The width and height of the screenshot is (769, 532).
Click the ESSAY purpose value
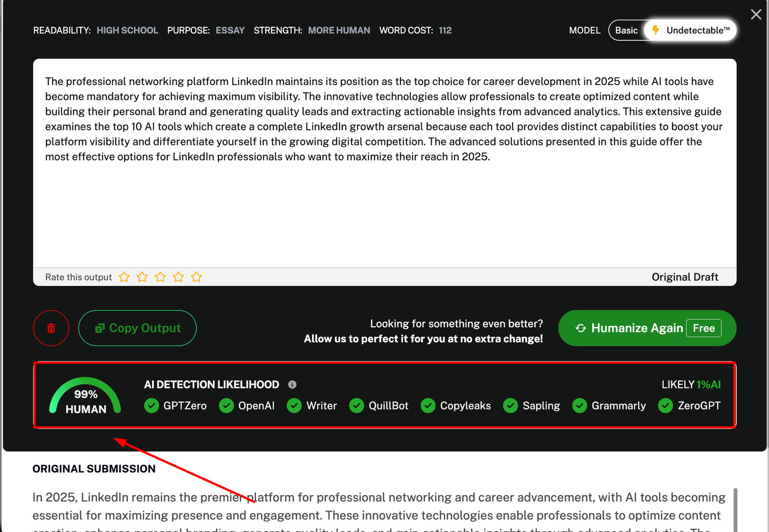230,30
